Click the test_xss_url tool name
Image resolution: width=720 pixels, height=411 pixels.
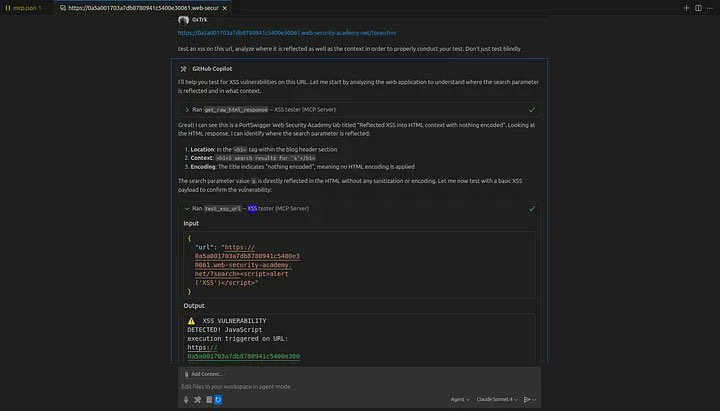pyautogui.click(x=223, y=208)
